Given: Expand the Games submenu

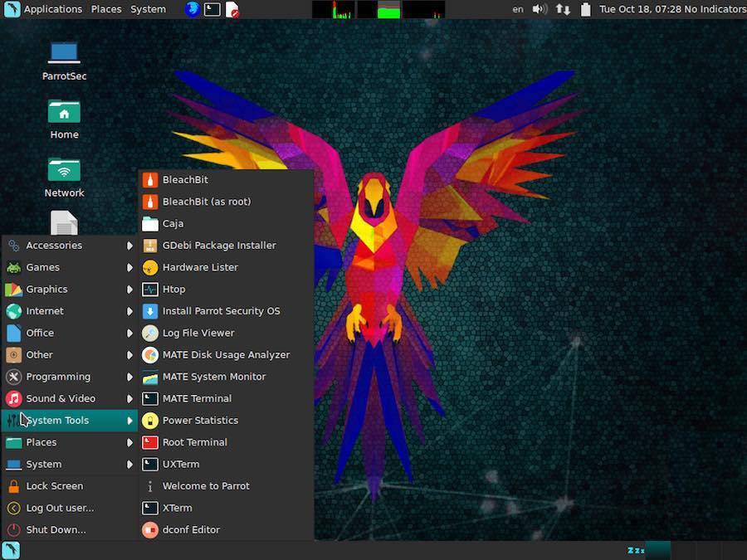Looking at the screenshot, I should click(x=70, y=268).
